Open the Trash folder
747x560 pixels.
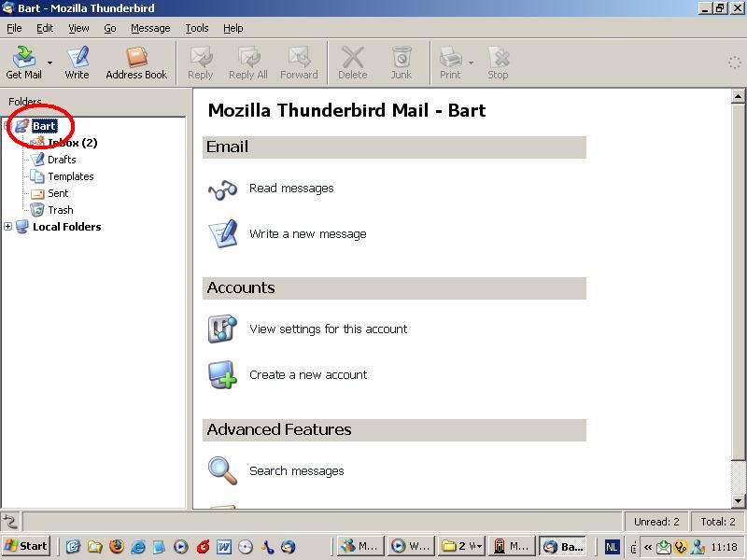(61, 209)
